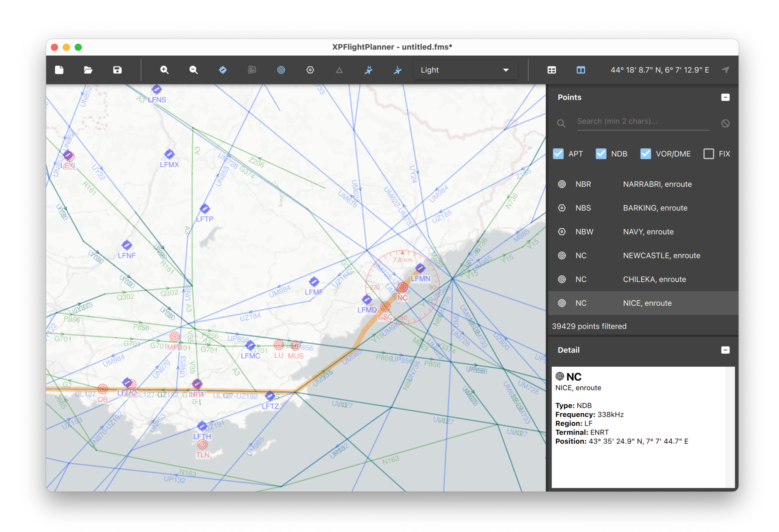The width and height of the screenshot is (779, 532).
Task: Collapse the Points panel
Action: click(725, 97)
